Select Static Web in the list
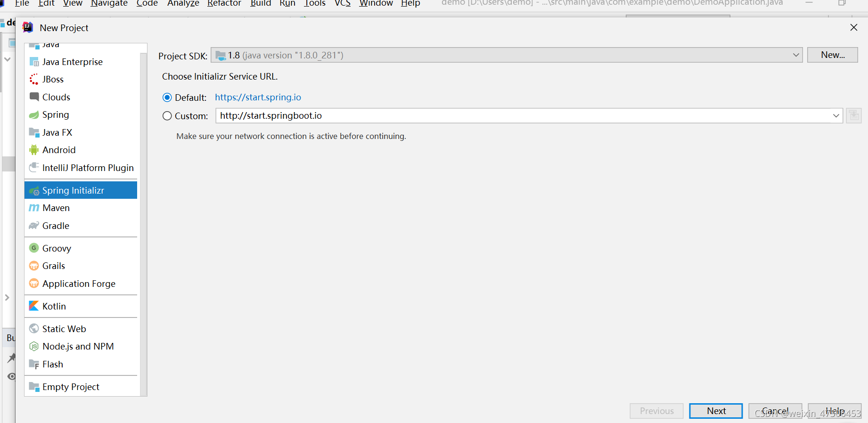The height and width of the screenshot is (423, 868). click(81, 328)
